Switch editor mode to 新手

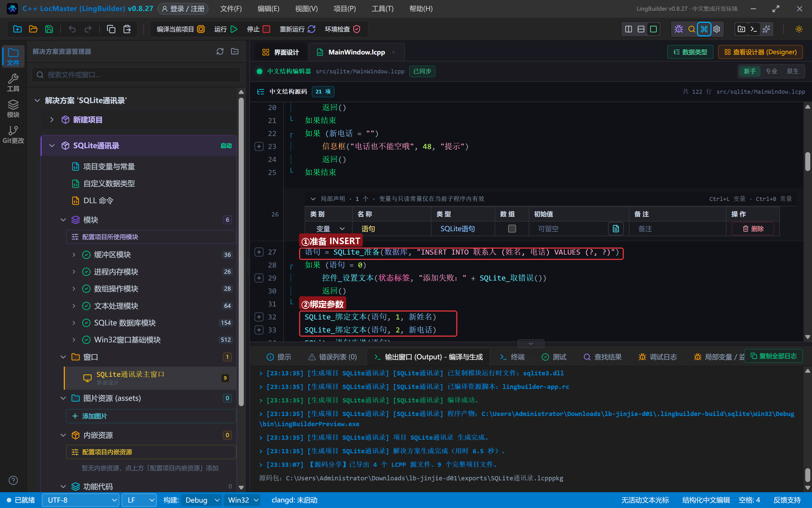[x=750, y=71]
